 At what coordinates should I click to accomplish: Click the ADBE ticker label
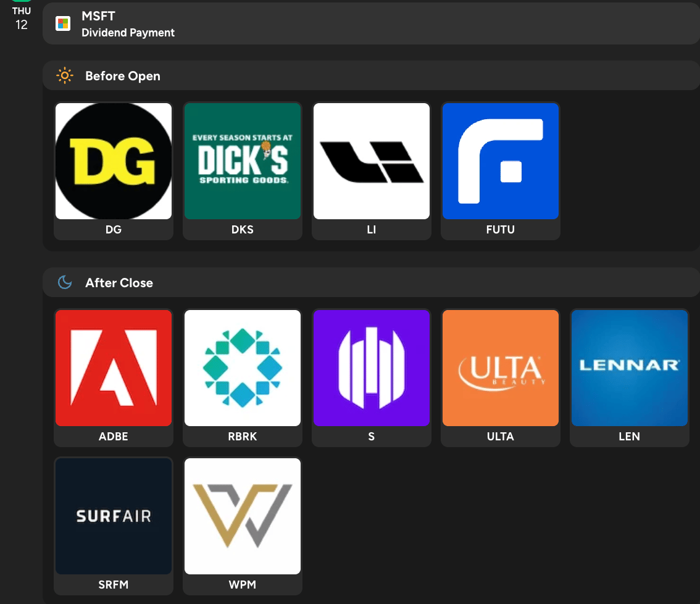pos(114,437)
